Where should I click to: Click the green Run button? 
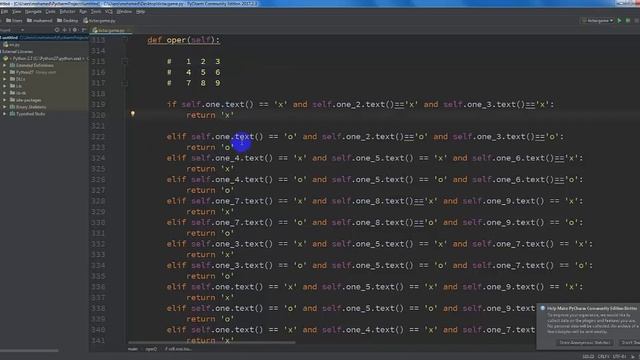point(619,20)
